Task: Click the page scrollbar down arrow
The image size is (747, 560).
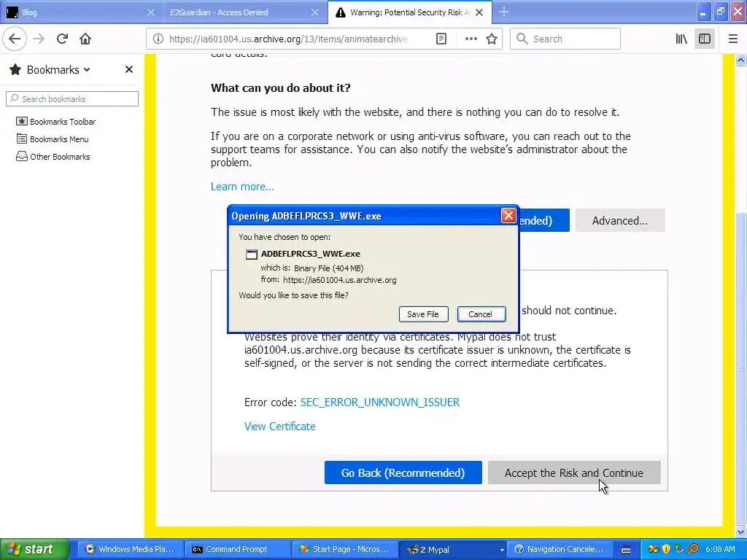Action: point(741,532)
